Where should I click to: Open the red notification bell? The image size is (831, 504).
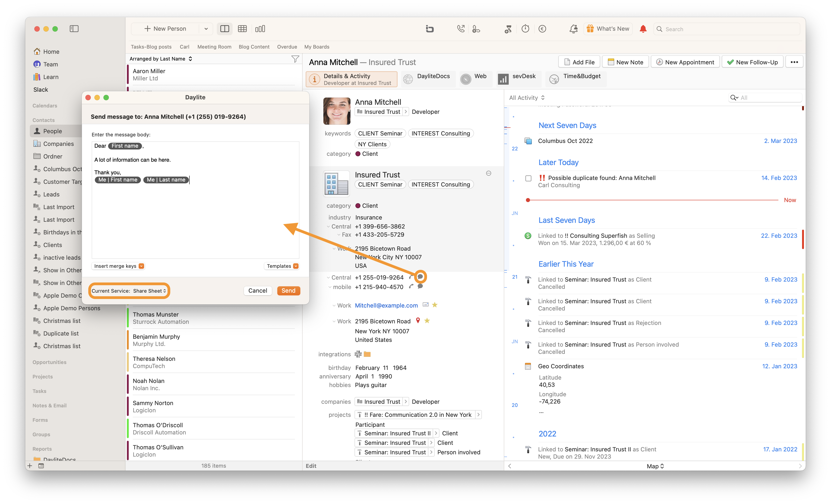click(x=643, y=29)
